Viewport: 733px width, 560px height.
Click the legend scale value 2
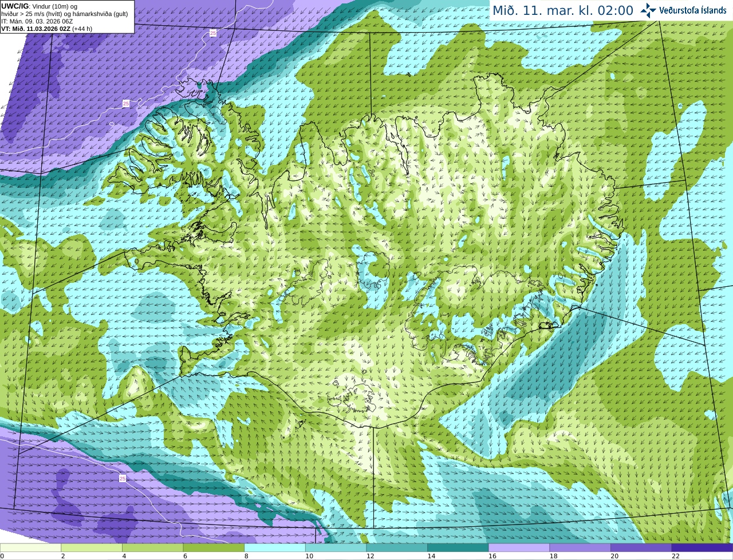(63, 556)
